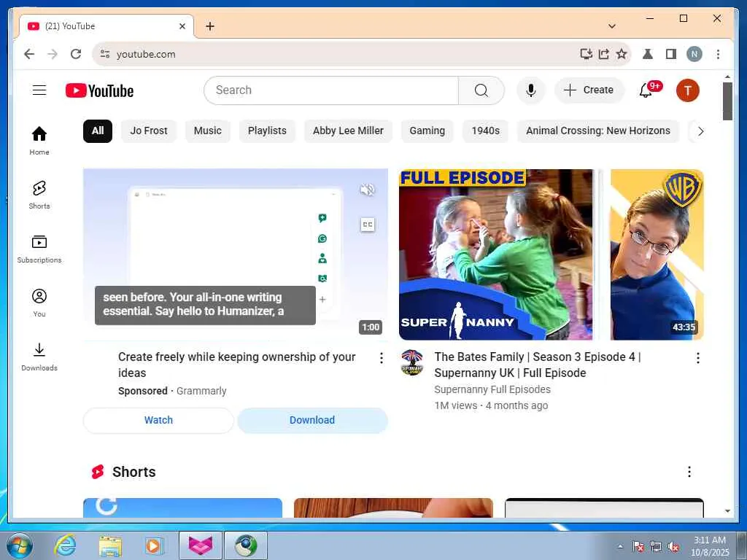This screenshot has width=747, height=560.
Task: Open Downloads in the sidebar
Action: pyautogui.click(x=39, y=357)
